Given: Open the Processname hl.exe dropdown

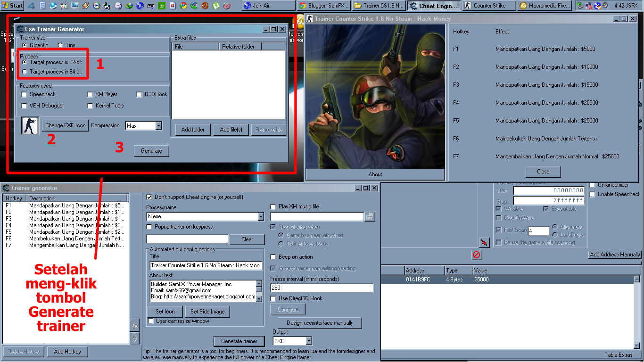Looking at the screenshot, I should coord(261,216).
